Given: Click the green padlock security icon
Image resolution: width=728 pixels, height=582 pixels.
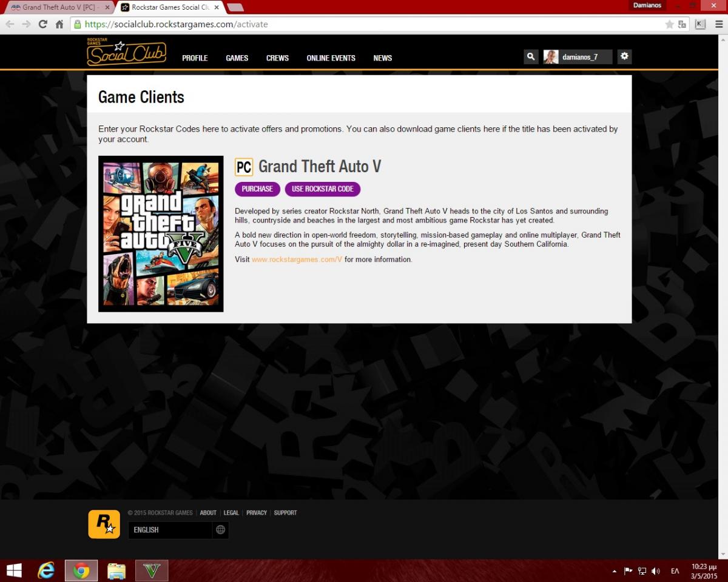Looking at the screenshot, I should coord(77,24).
